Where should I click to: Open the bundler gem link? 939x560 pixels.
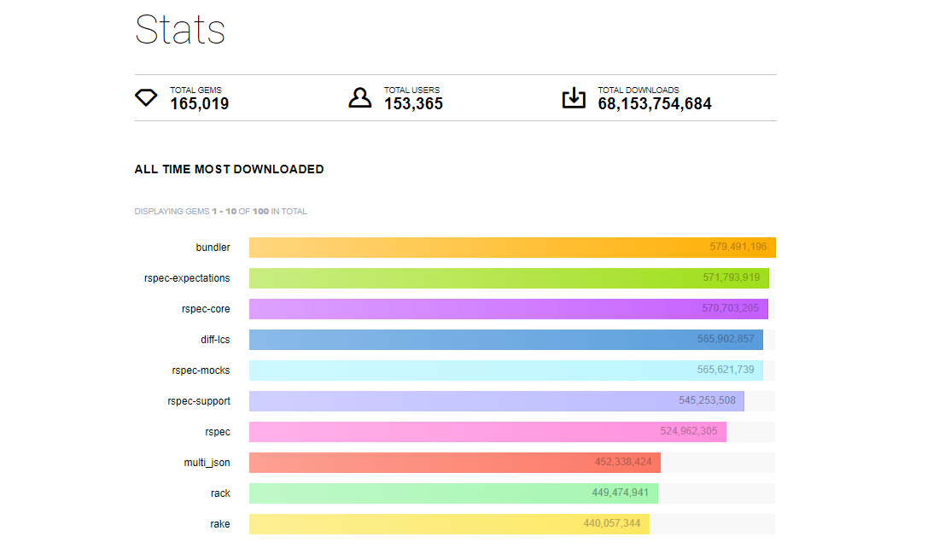[x=213, y=248]
